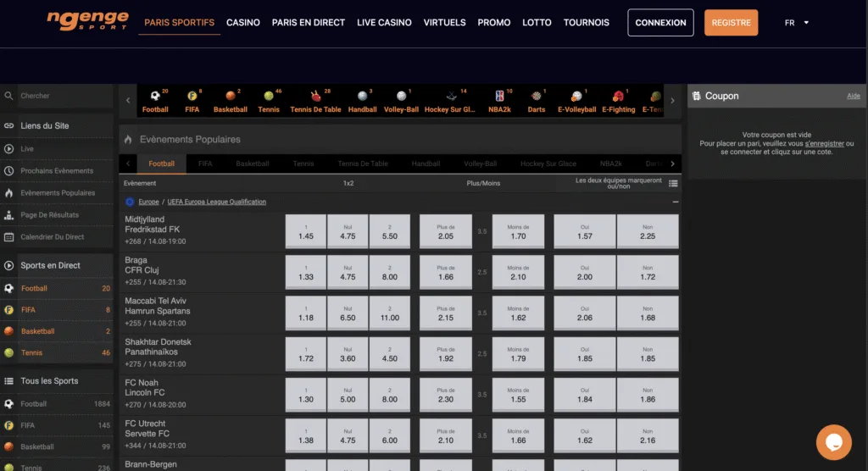The image size is (868, 471).
Task: Bet FC Noah Moins de 1.55
Action: point(518,395)
